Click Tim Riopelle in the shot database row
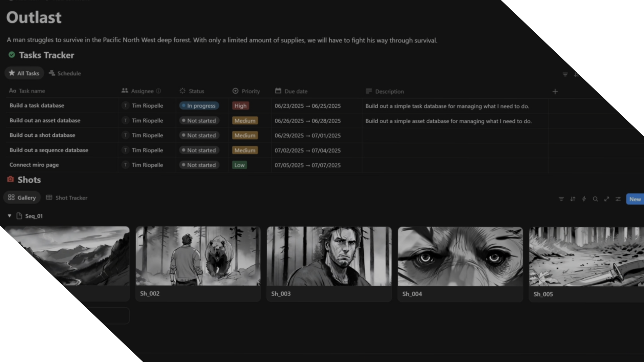Image resolution: width=644 pixels, height=362 pixels. (147, 135)
